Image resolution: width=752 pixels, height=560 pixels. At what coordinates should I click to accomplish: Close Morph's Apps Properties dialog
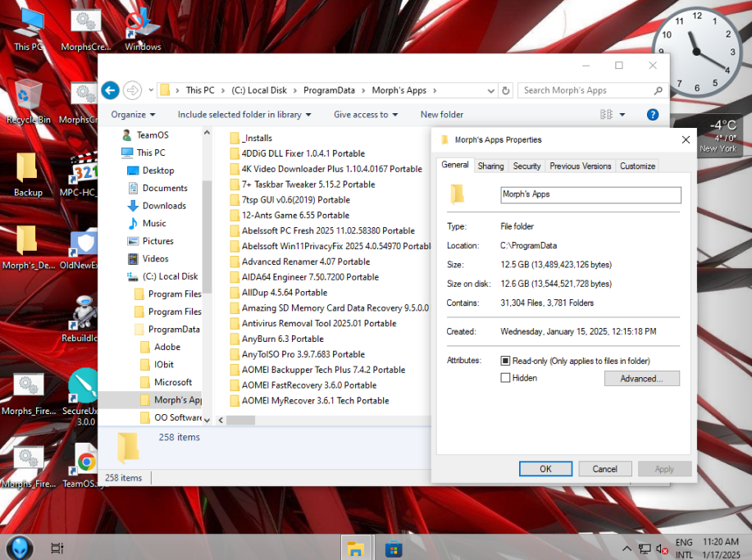point(686,139)
